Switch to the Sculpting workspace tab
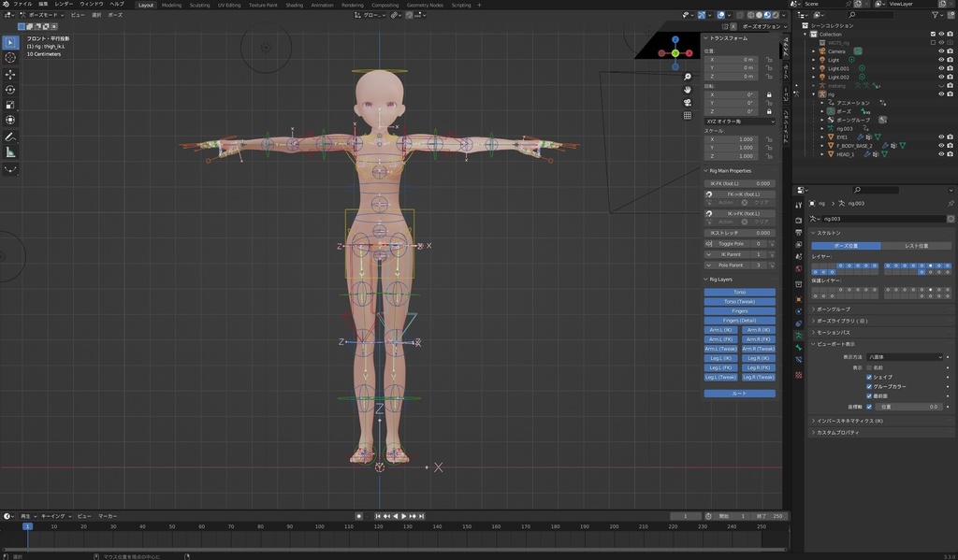 pyautogui.click(x=199, y=5)
